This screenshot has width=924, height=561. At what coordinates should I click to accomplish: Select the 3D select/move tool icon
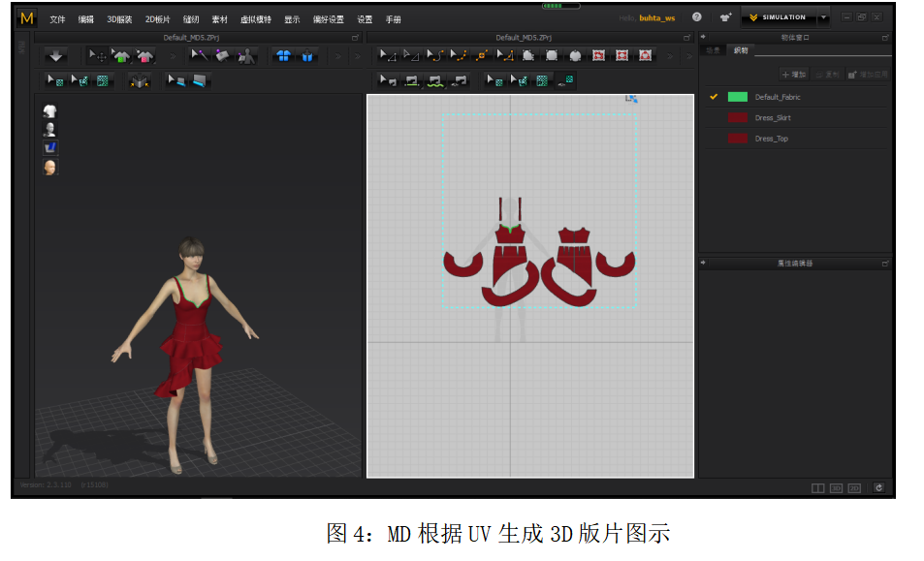pos(97,56)
